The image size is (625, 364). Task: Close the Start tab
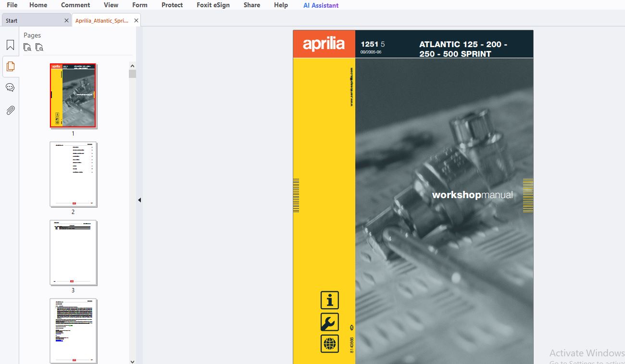(x=66, y=21)
